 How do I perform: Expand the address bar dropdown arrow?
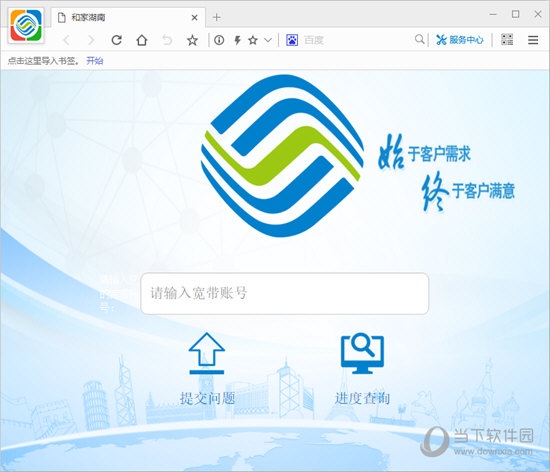(x=268, y=40)
